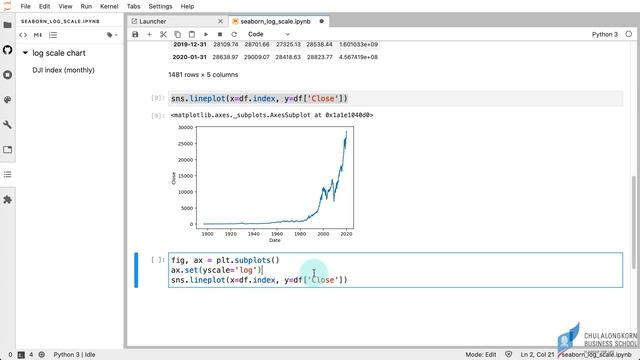640x360 pixels.
Task: Open the Kernel menu
Action: [x=109, y=7]
